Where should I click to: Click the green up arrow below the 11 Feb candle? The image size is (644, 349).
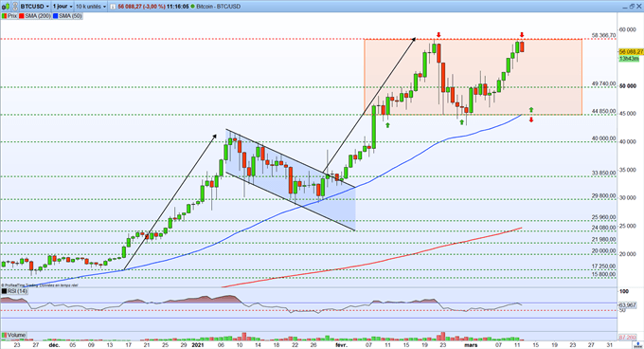387,125
